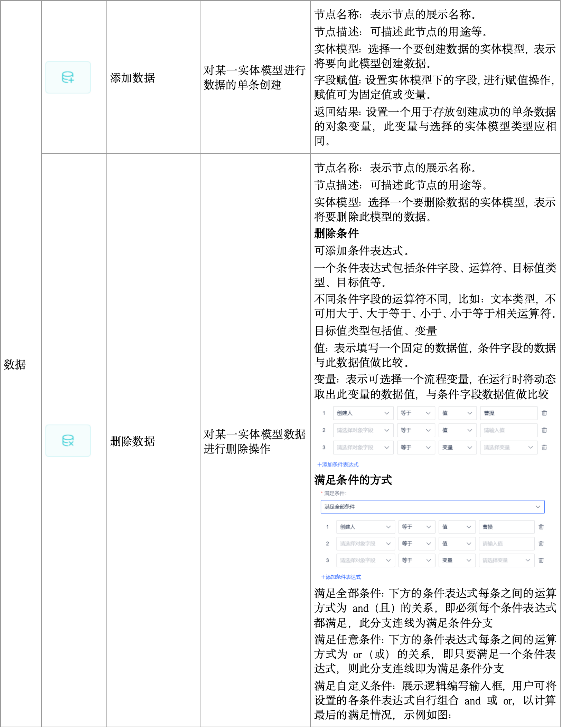Open row 2 等于 dropdown below the 满足全部条件 selector
562x728 pixels.
(417, 544)
